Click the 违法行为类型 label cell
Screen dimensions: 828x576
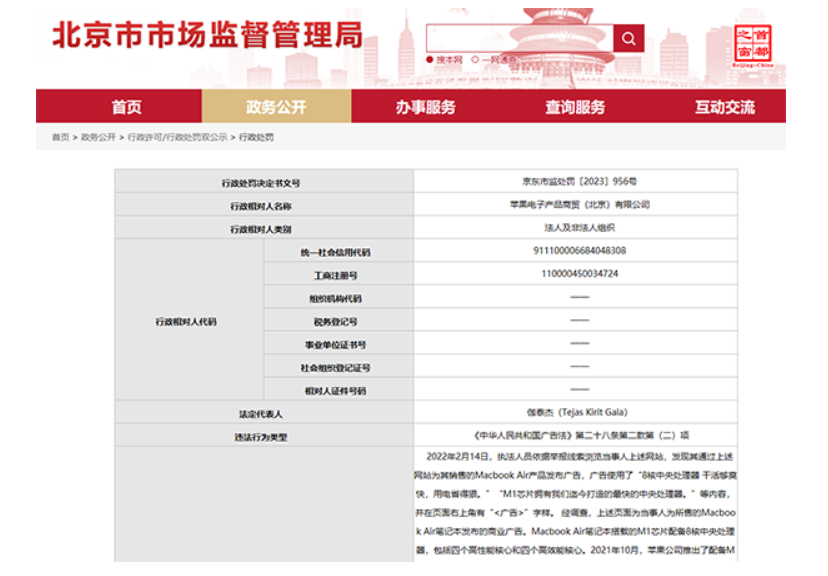[264, 435]
